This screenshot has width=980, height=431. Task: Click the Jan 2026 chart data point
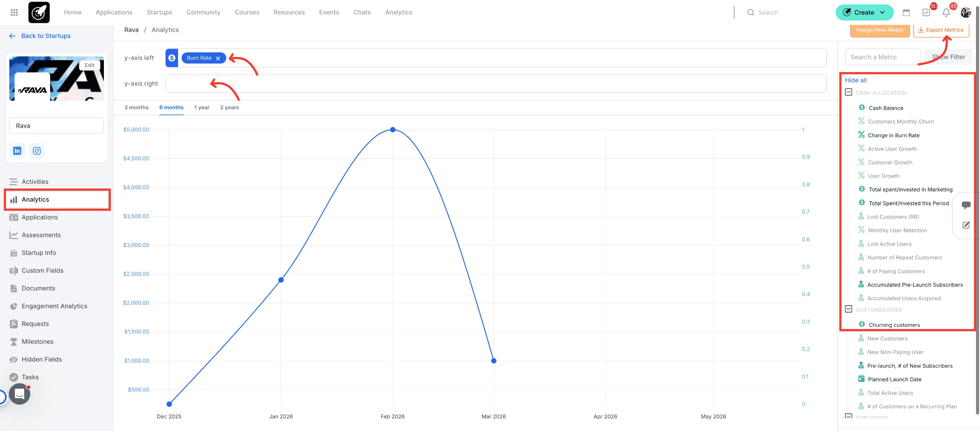(281, 280)
